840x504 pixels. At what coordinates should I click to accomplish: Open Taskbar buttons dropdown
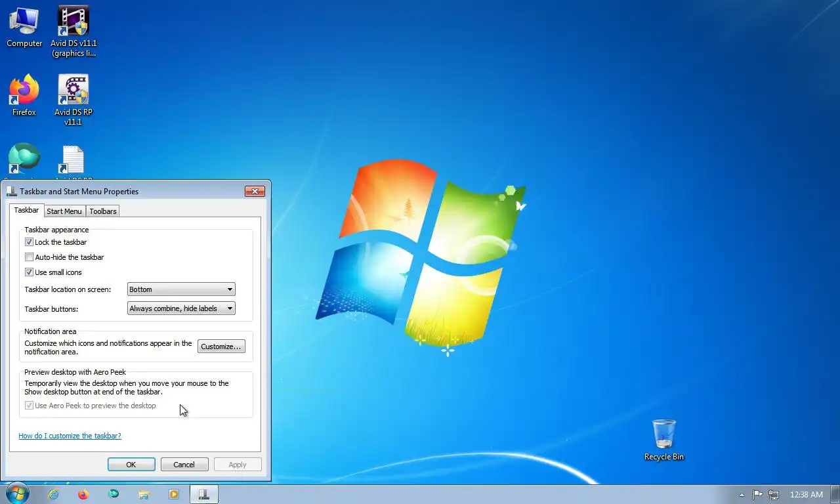tap(181, 308)
